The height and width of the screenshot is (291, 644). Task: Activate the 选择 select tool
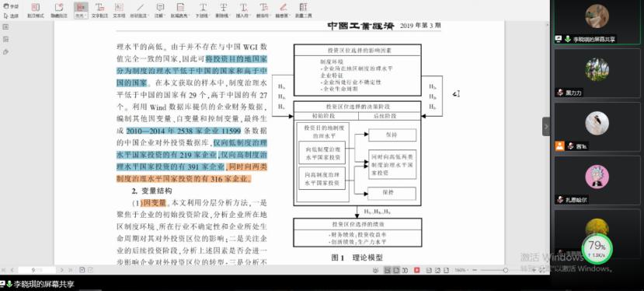pos(11,16)
